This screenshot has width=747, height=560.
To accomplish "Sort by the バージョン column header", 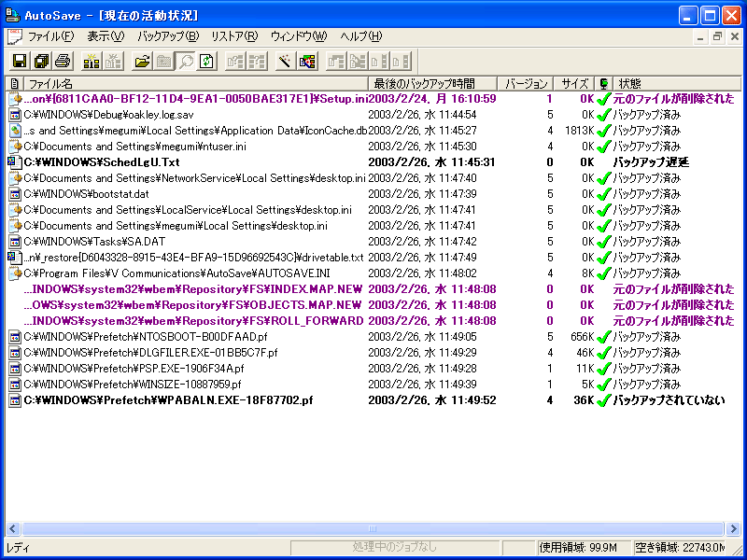I will 526,84.
